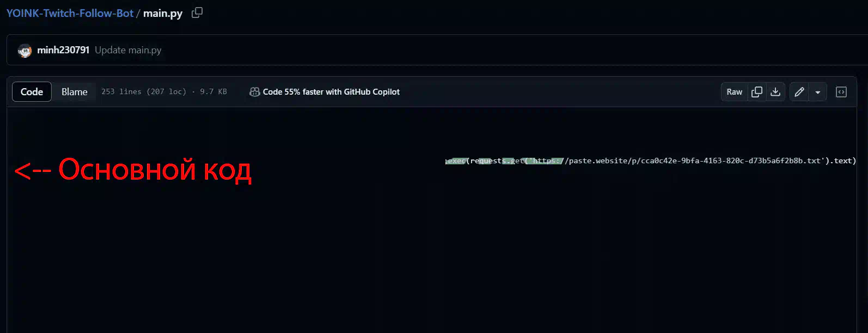Image resolution: width=868 pixels, height=333 pixels.
Task: Click the red Основной код annotation
Action: [x=133, y=170]
